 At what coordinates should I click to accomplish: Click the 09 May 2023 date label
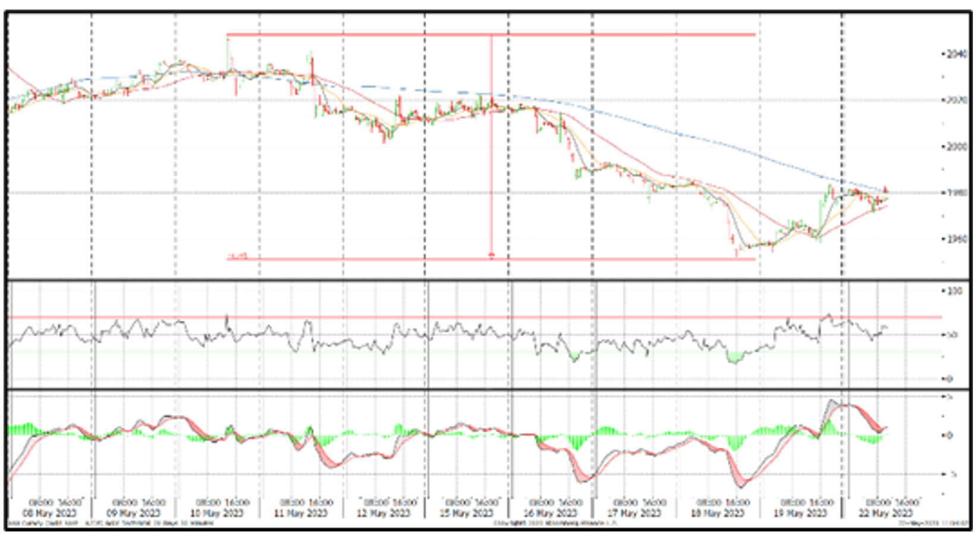[x=133, y=513]
